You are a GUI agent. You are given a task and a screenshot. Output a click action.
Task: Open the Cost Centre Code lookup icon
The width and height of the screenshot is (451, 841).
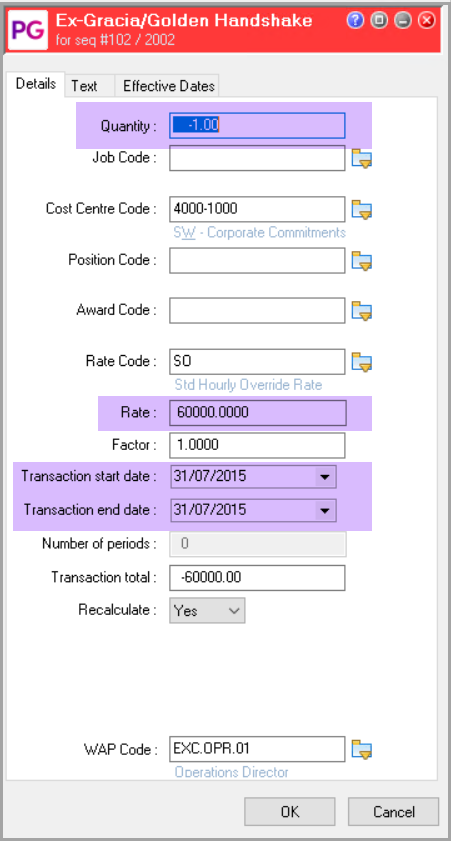coord(361,209)
